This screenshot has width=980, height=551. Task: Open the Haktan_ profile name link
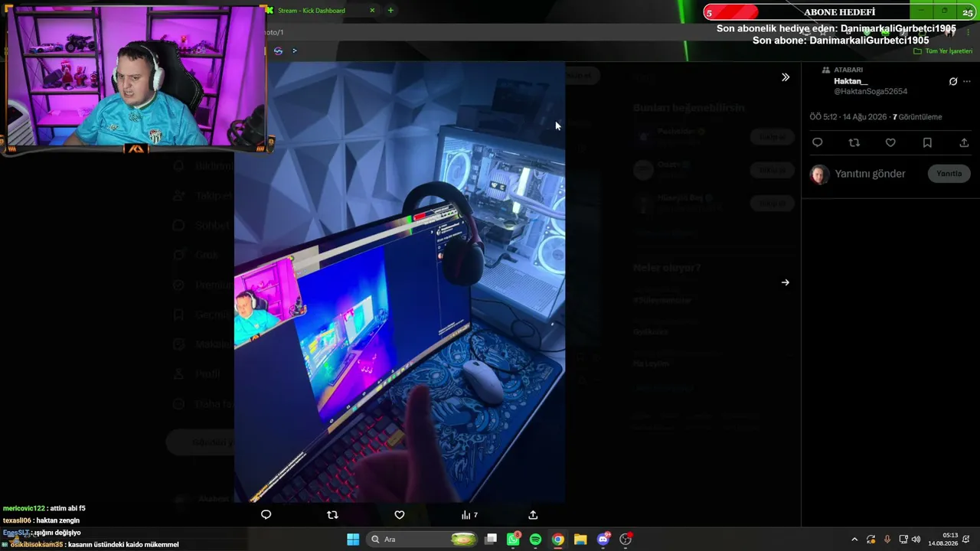[x=851, y=81]
